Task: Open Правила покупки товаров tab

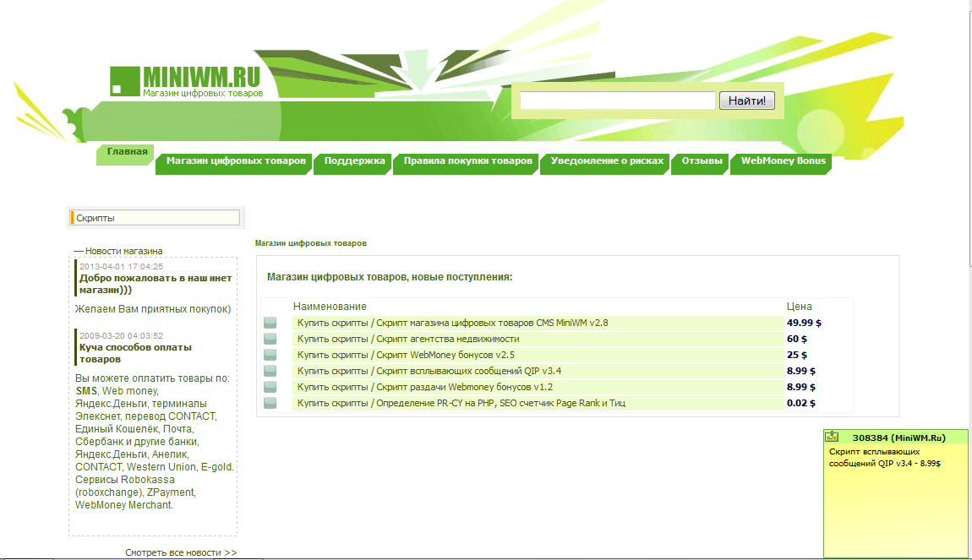Action: tap(467, 161)
